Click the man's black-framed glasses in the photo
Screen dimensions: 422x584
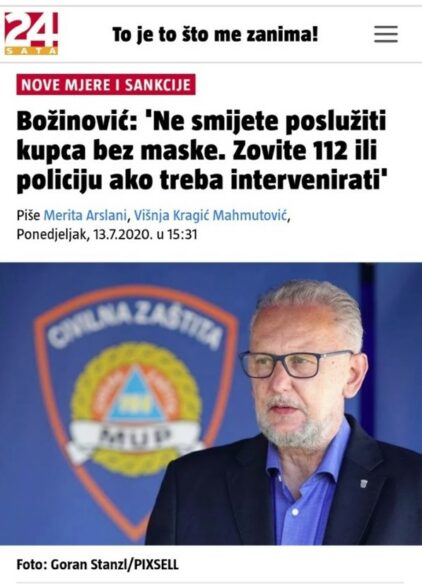point(296,363)
